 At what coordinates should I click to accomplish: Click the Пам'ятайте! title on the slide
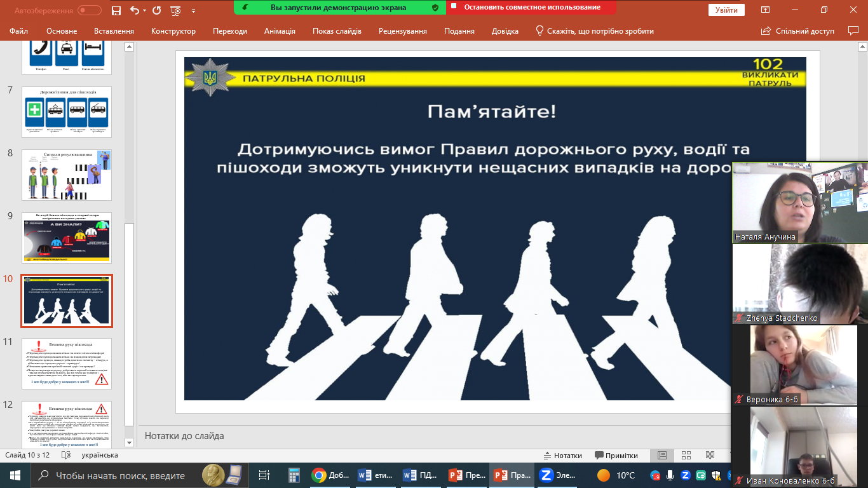[492, 112]
